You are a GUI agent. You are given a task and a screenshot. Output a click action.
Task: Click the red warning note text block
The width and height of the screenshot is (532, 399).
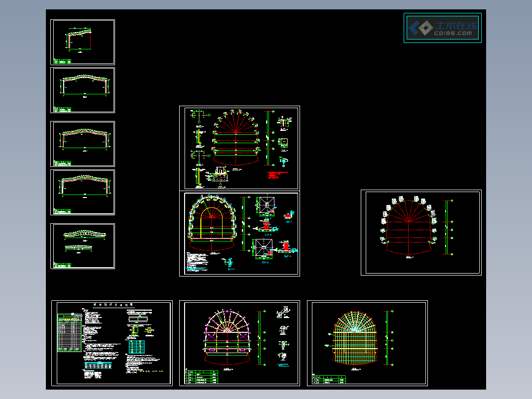(277, 175)
